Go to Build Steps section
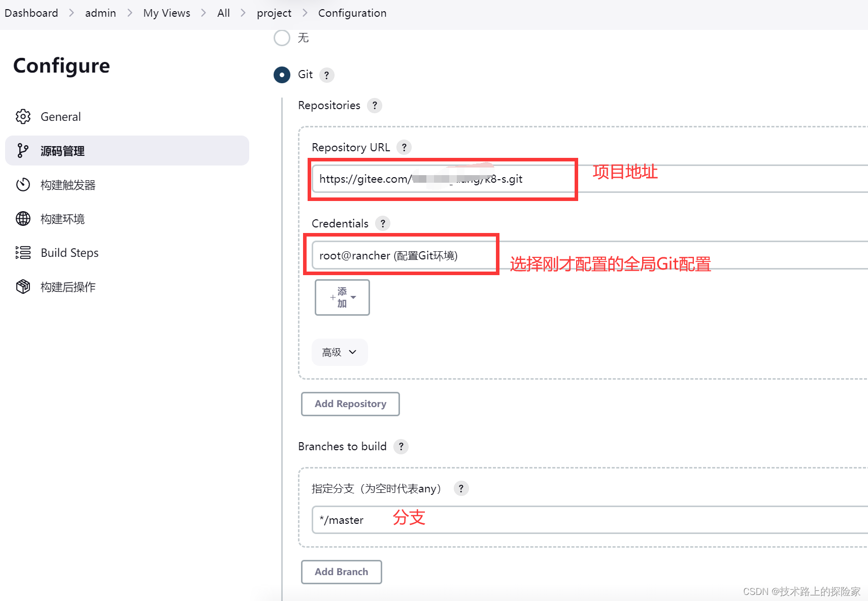The height and width of the screenshot is (601, 868). tap(127, 253)
